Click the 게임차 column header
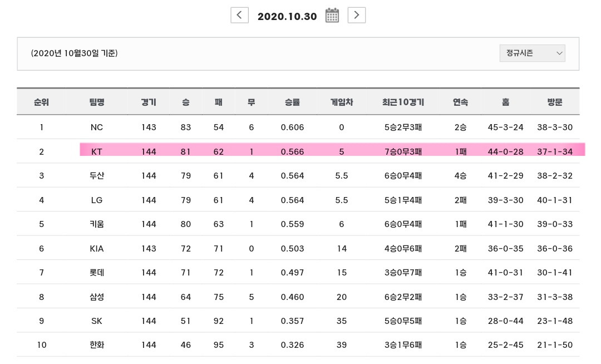Screen dimensions: 601x364 coord(342,102)
